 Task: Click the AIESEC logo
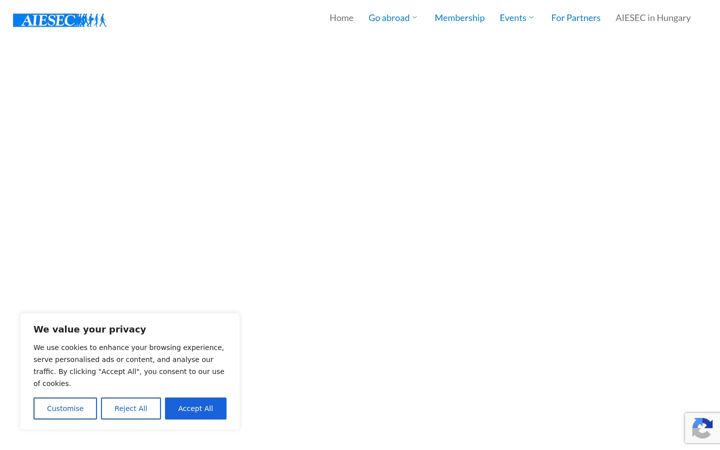click(x=60, y=20)
